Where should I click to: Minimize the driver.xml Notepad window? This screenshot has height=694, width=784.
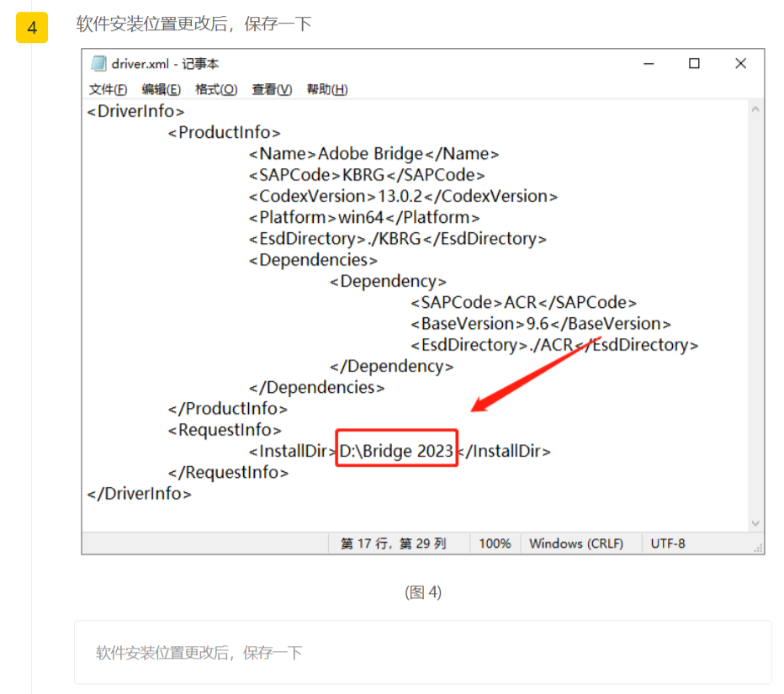[x=649, y=63]
